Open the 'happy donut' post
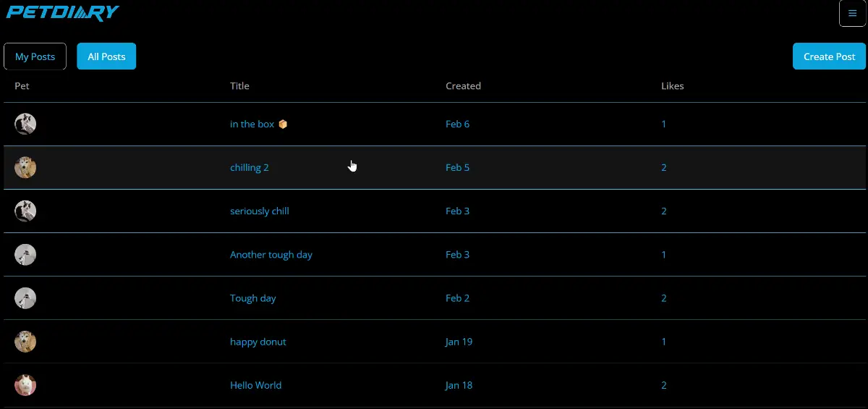868x409 pixels. 258,342
